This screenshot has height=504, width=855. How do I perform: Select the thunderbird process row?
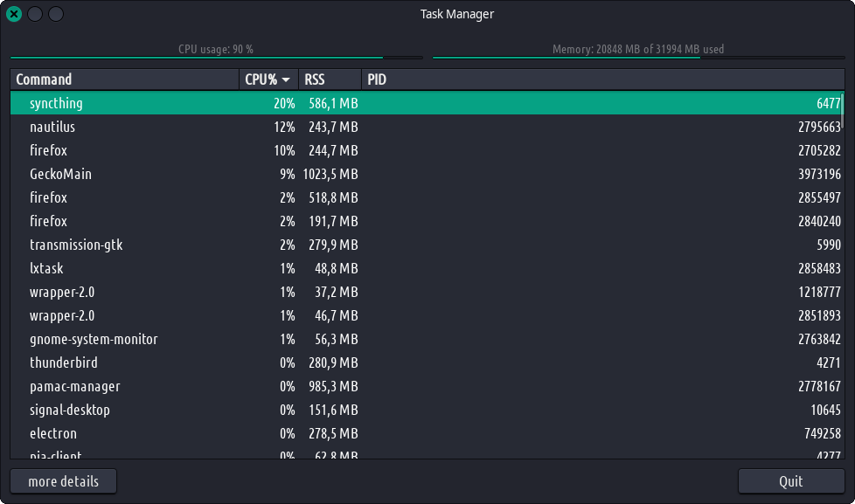[64, 362]
